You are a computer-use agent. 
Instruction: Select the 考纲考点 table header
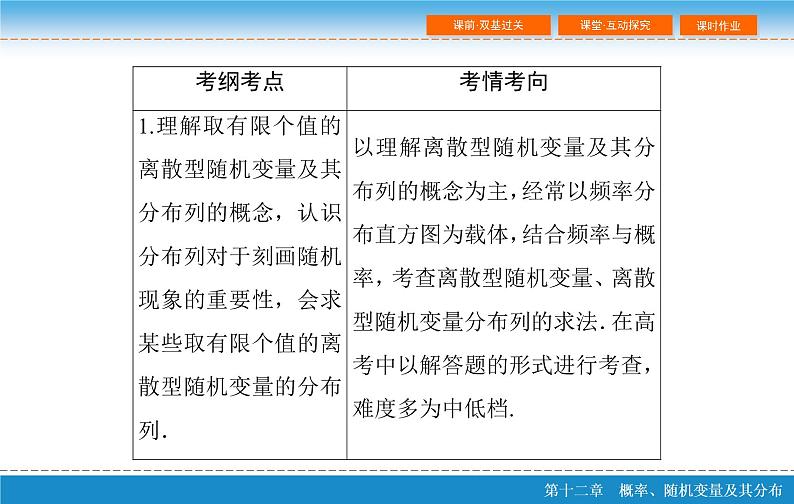click(x=240, y=82)
